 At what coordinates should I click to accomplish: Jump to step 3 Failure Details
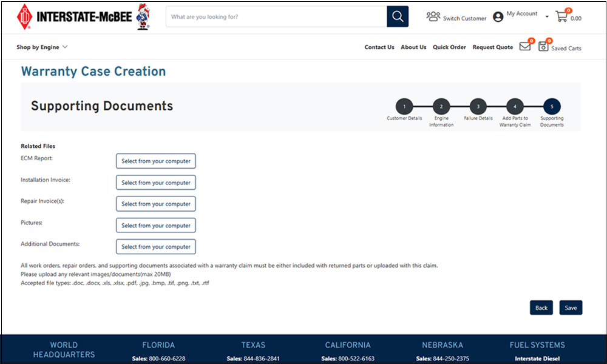(x=478, y=106)
